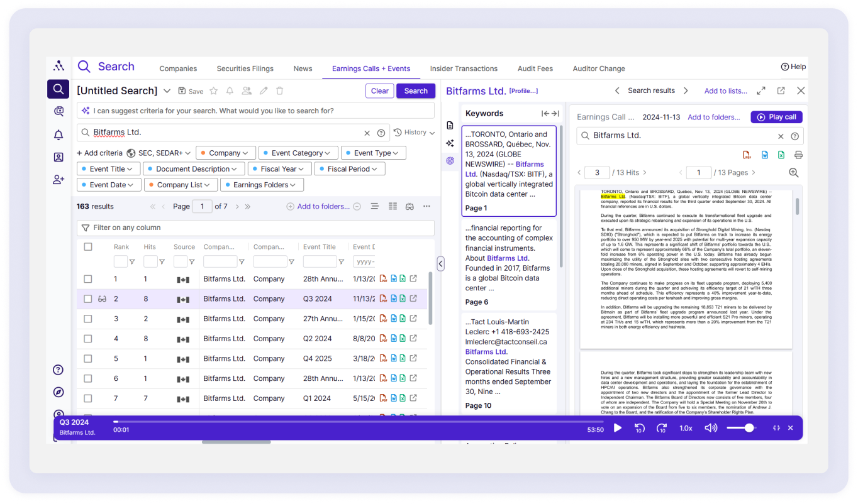Click Add criteria

(x=99, y=153)
